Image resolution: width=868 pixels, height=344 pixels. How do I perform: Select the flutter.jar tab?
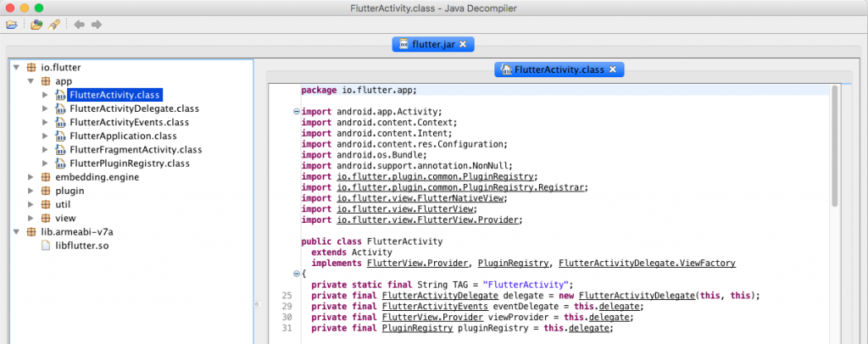click(433, 44)
